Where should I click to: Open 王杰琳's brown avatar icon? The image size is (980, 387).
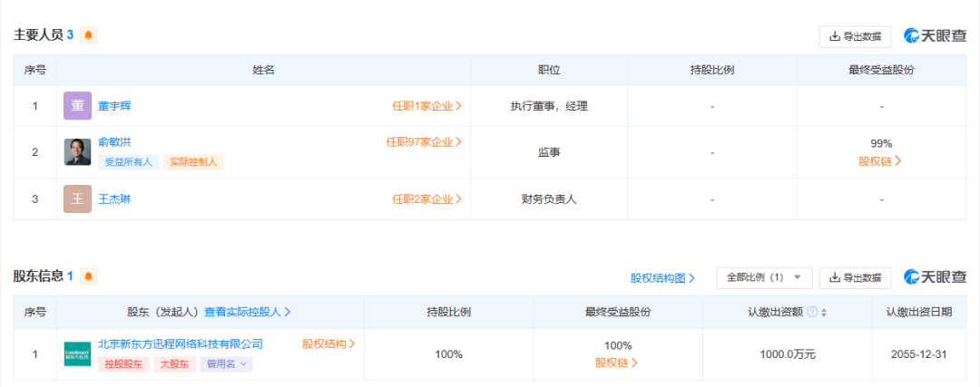pos(77,199)
